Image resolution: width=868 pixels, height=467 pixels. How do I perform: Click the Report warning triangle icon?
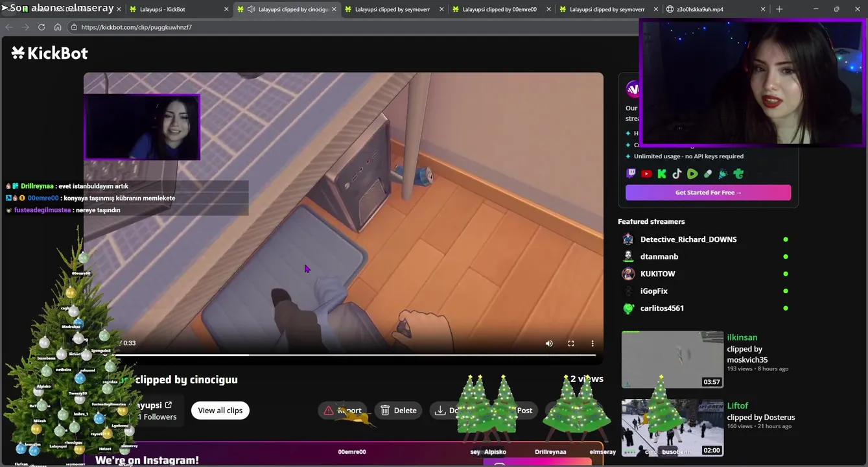(x=329, y=411)
